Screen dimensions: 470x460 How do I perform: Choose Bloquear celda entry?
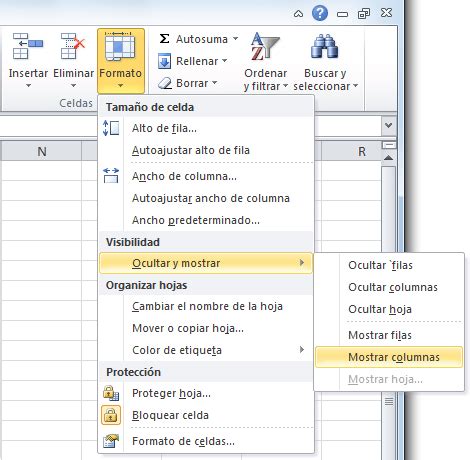click(x=206, y=415)
